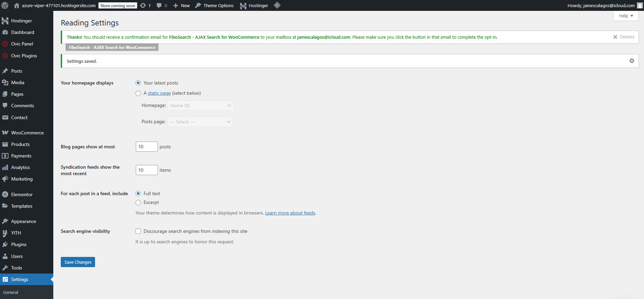The width and height of the screenshot is (644, 299).
Task: Click the Save Changes button
Action: point(78,262)
